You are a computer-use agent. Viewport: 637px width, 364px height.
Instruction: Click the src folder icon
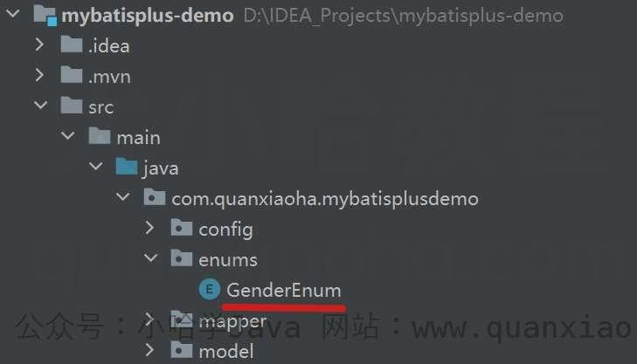72,105
